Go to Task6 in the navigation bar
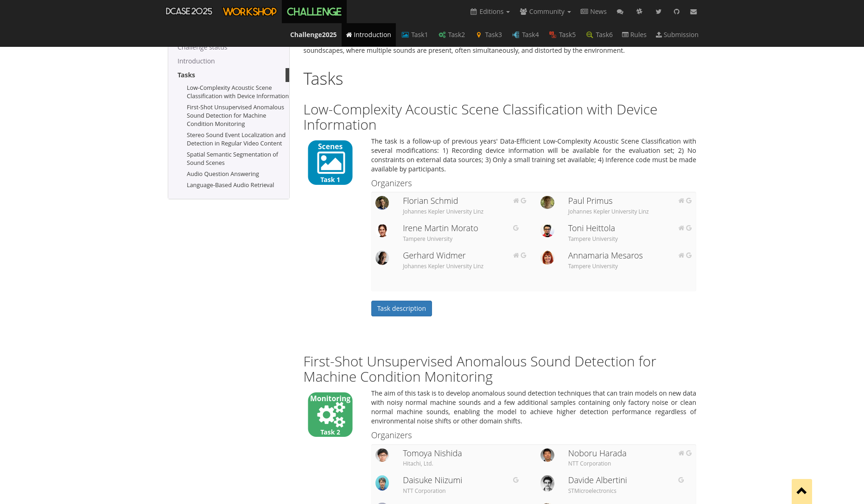Screen dimensions: 864x504 [599, 35]
